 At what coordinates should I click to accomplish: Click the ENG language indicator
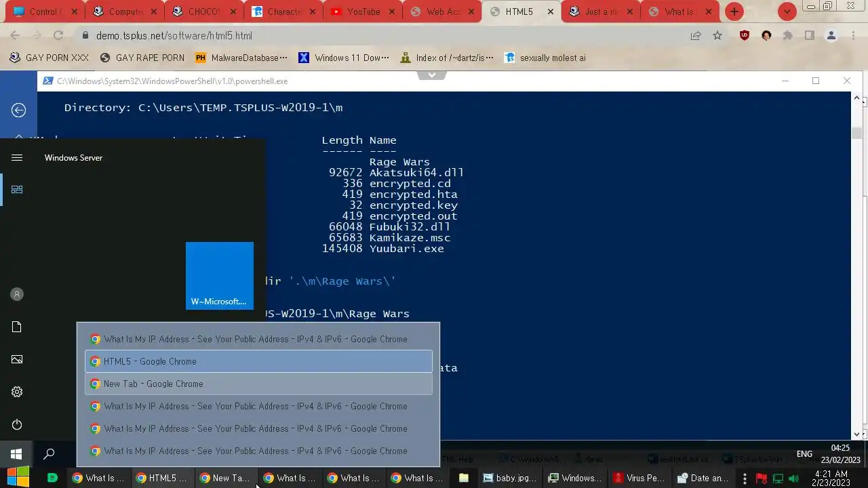[x=804, y=454]
